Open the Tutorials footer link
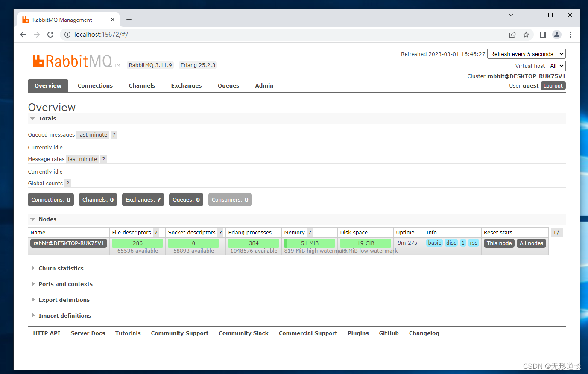The height and width of the screenshot is (374, 588). pos(128,333)
